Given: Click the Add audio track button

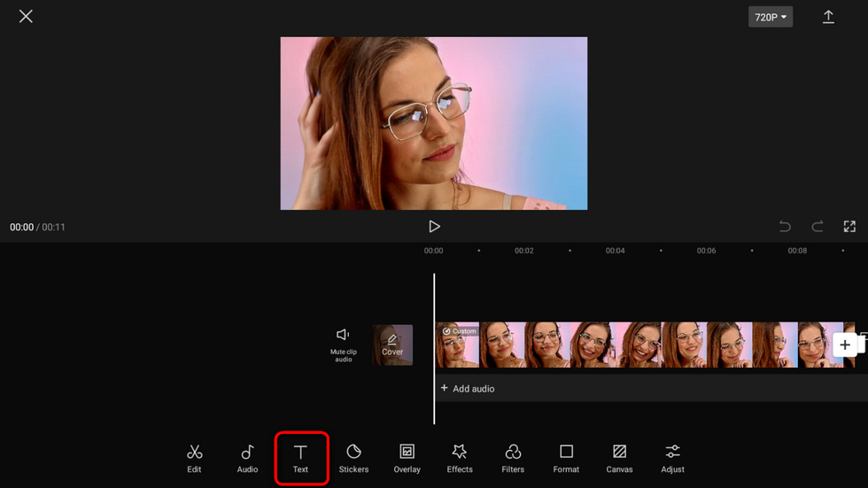Looking at the screenshot, I should [468, 389].
